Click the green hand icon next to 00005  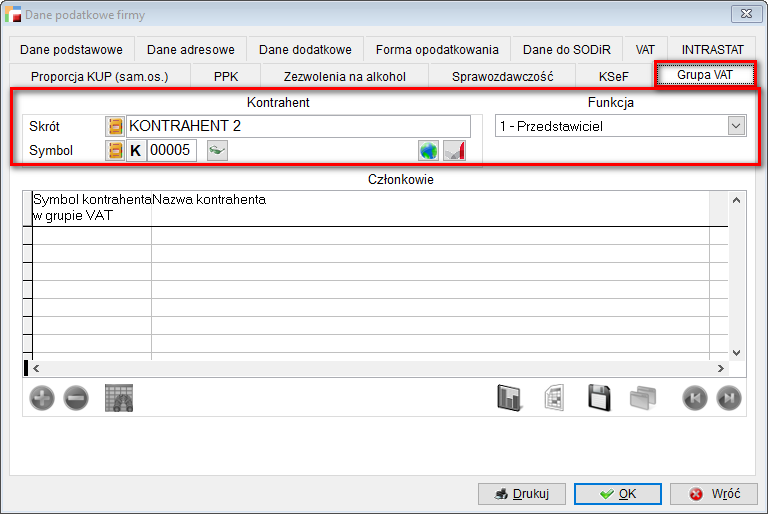click(216, 150)
